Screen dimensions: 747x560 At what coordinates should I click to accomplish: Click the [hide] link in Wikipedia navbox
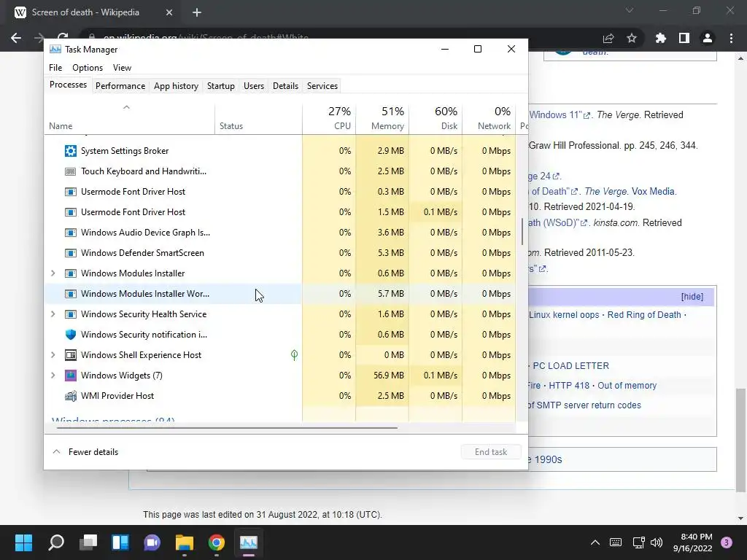coord(692,297)
